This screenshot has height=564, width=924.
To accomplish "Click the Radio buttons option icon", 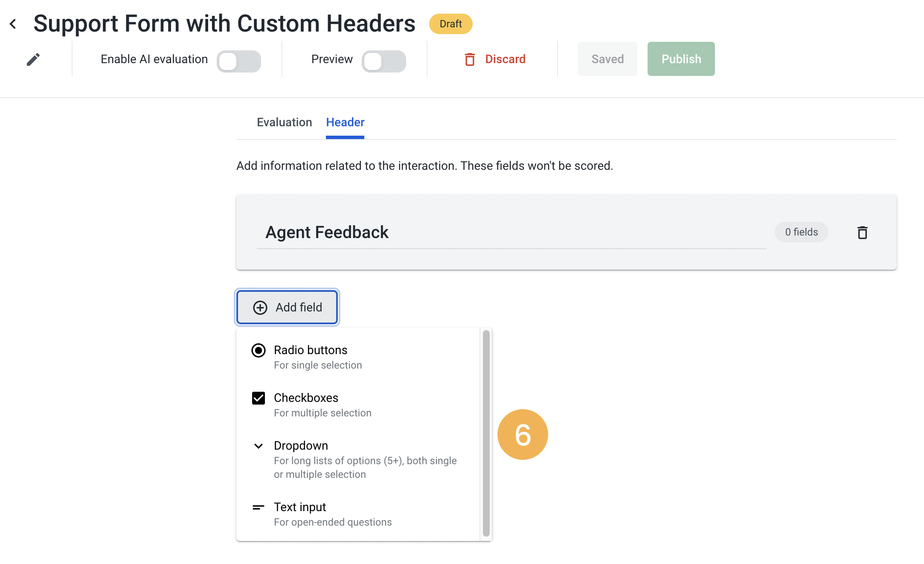I will tap(259, 350).
